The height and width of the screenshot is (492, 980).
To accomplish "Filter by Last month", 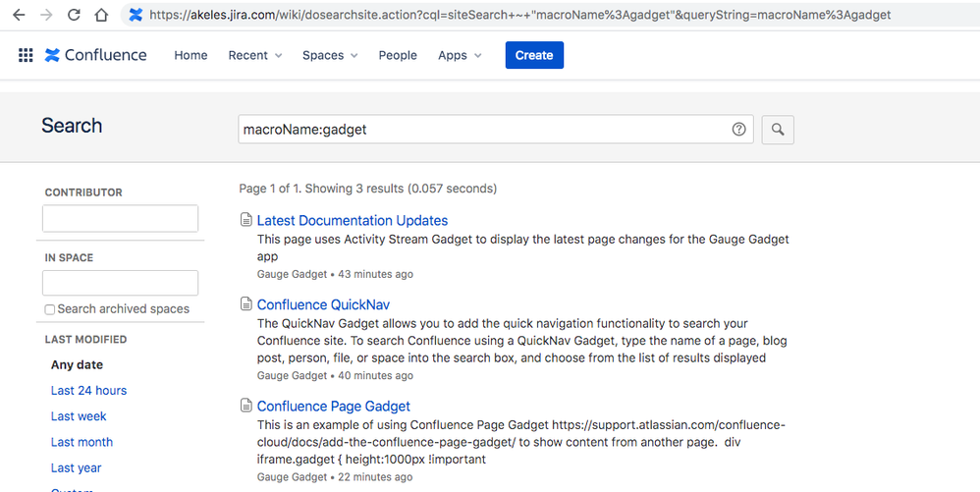I will 82,442.
